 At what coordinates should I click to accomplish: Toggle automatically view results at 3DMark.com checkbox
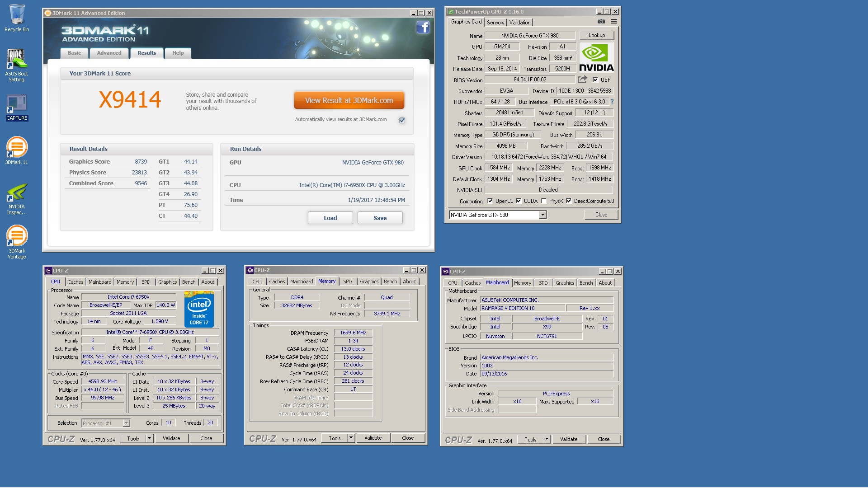point(402,120)
